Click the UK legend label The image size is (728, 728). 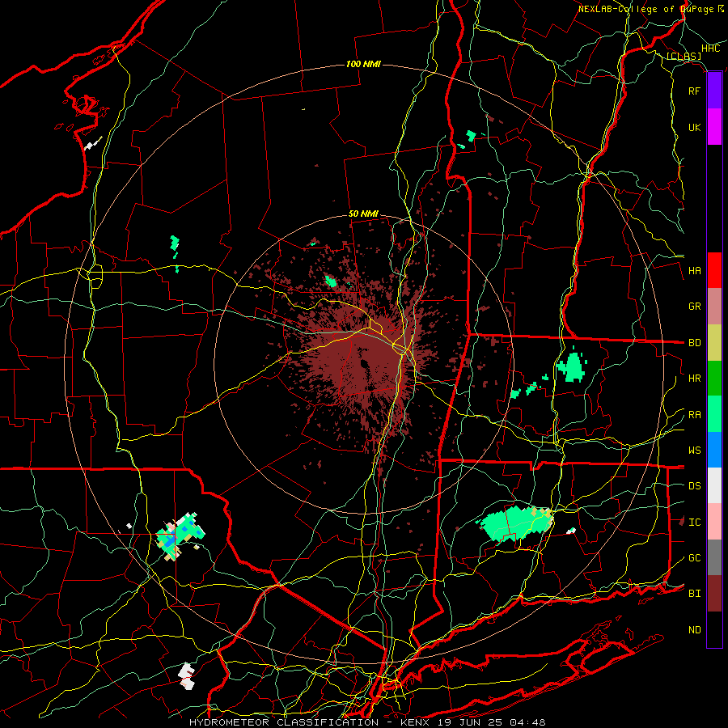point(694,127)
